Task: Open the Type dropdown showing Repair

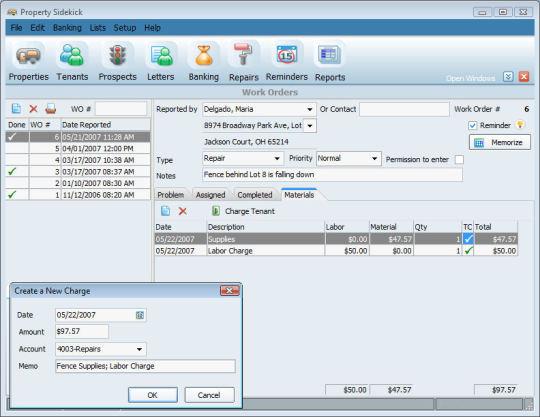Action: click(277, 158)
